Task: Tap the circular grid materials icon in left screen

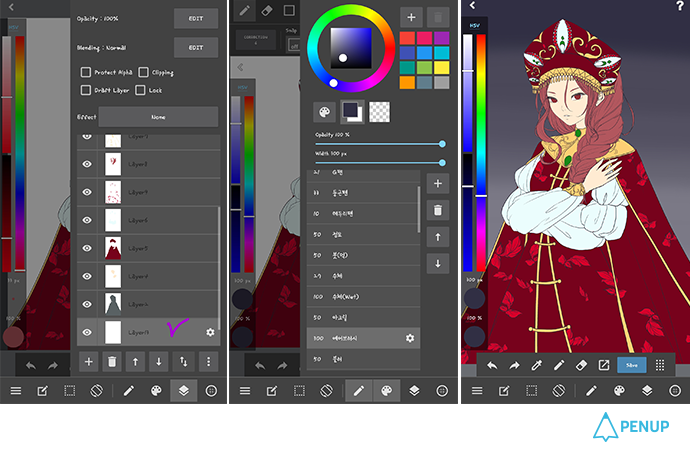Action: (211, 391)
